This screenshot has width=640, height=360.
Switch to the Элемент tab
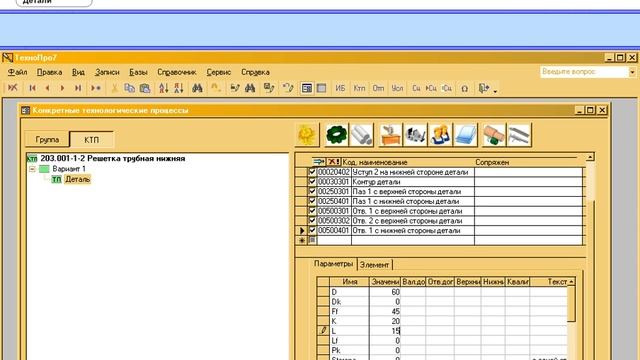pos(374,264)
